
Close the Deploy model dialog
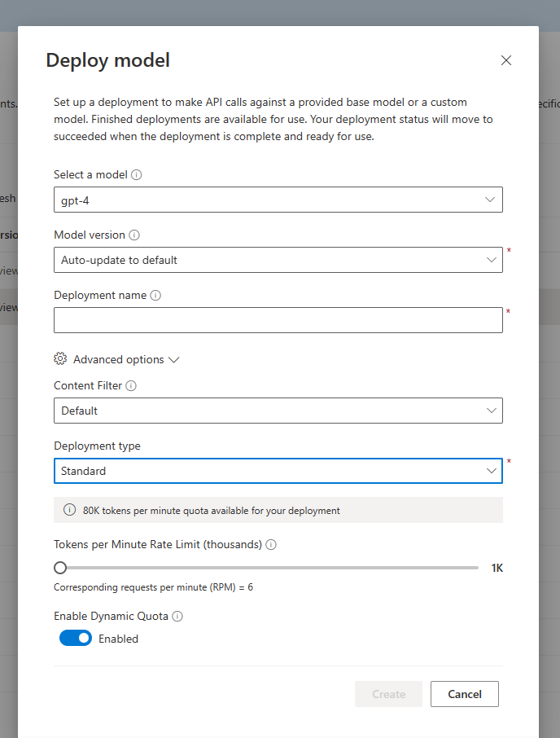point(506,60)
